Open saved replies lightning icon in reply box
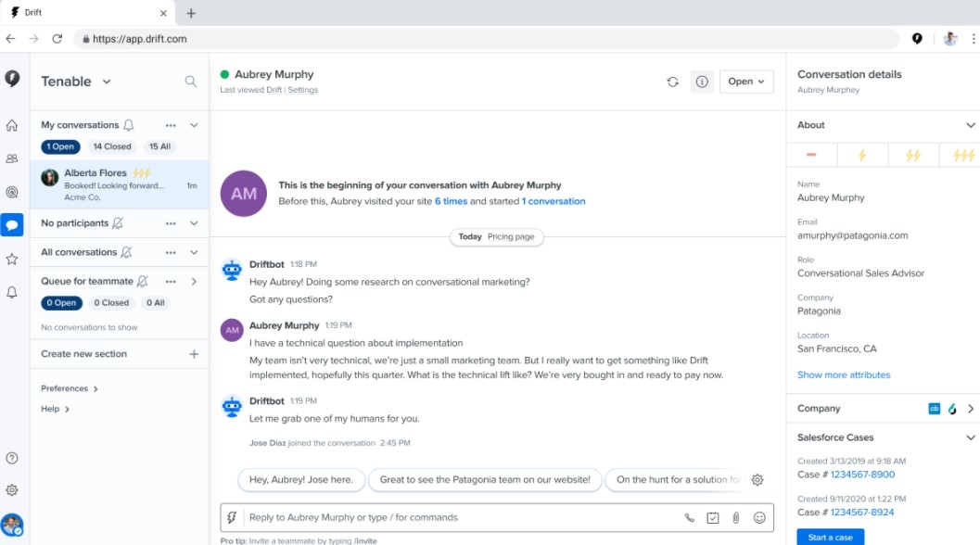The height and width of the screenshot is (545, 980). click(232, 517)
